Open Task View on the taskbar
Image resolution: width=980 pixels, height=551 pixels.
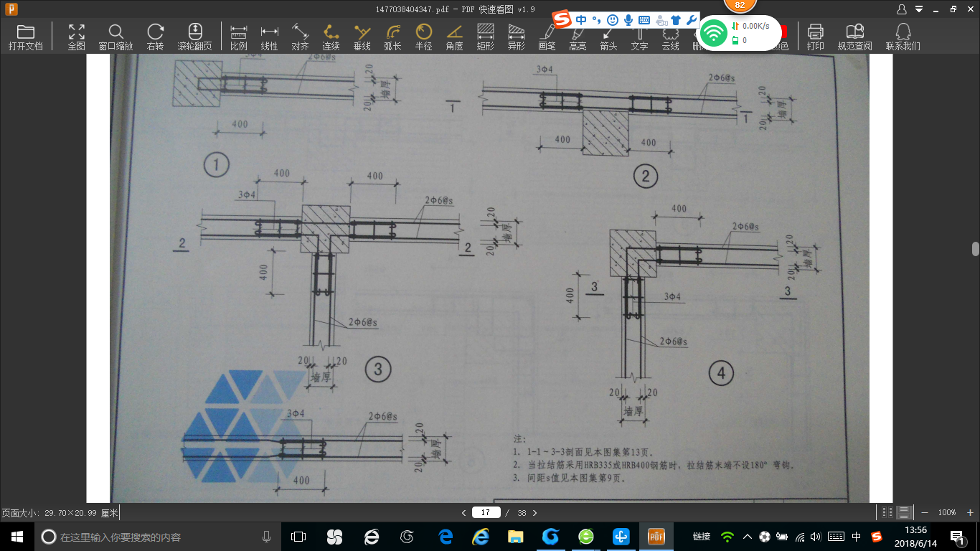click(298, 536)
